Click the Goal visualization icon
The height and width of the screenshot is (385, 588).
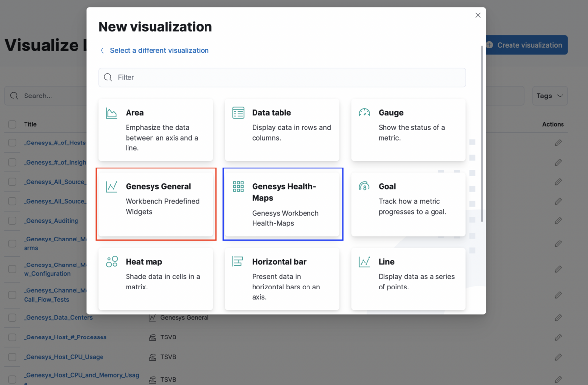coord(364,186)
